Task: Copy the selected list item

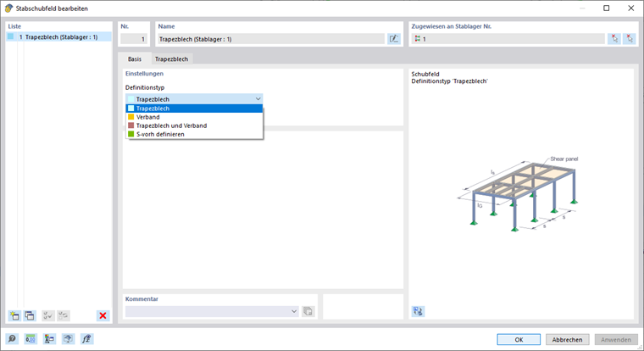Action: [30, 315]
